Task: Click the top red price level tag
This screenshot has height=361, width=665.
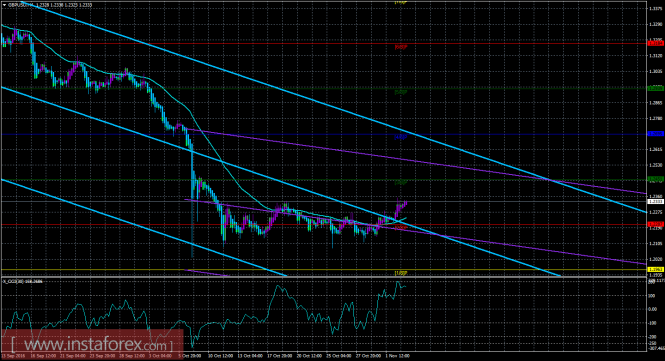Action: pyautogui.click(x=655, y=43)
